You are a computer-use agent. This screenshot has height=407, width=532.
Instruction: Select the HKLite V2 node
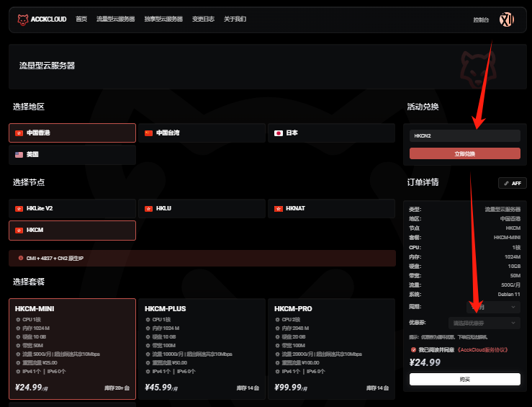click(72, 208)
